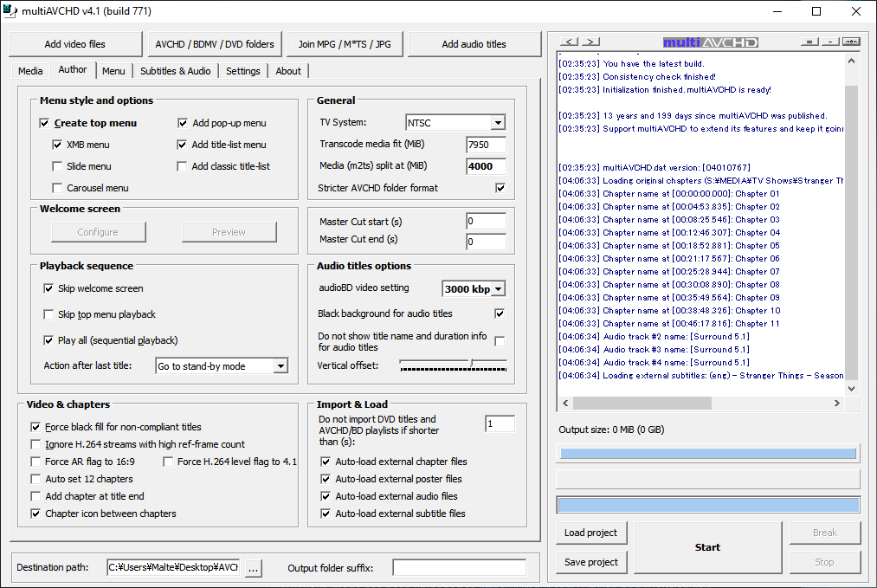Enable the Slide menu option
Screen dimensions: 877x588
tap(57, 167)
